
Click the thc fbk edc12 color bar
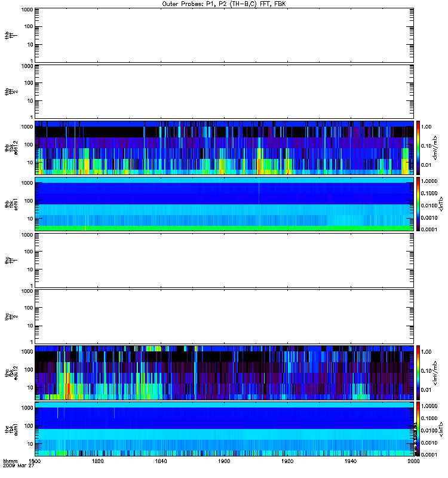click(418, 372)
